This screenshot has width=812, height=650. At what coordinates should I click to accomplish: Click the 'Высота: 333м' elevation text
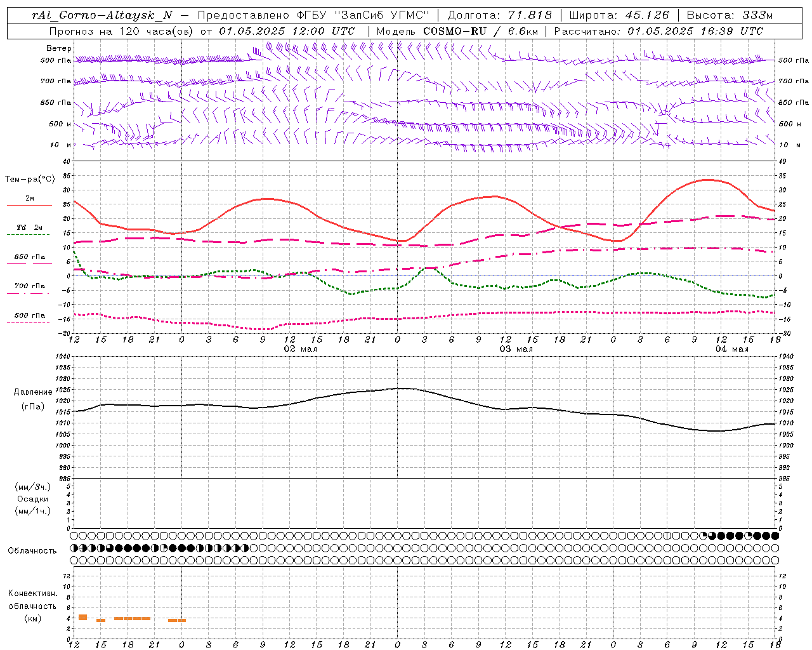(x=730, y=15)
